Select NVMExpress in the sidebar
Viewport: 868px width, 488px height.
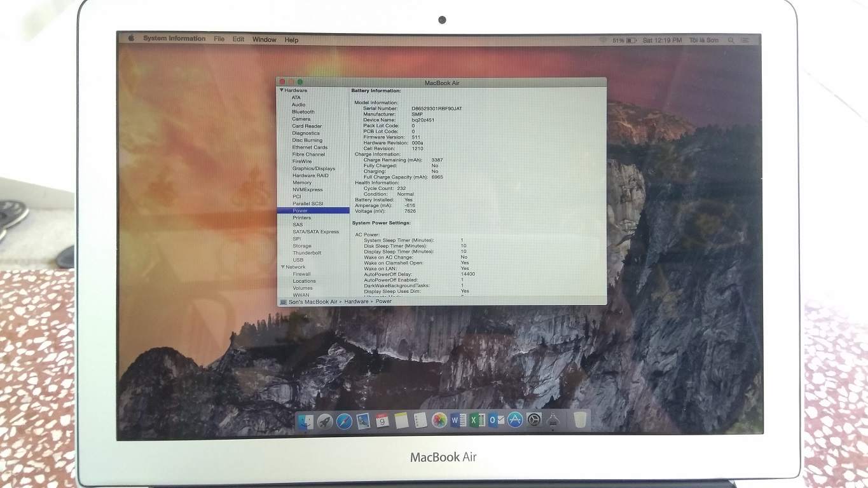point(308,189)
